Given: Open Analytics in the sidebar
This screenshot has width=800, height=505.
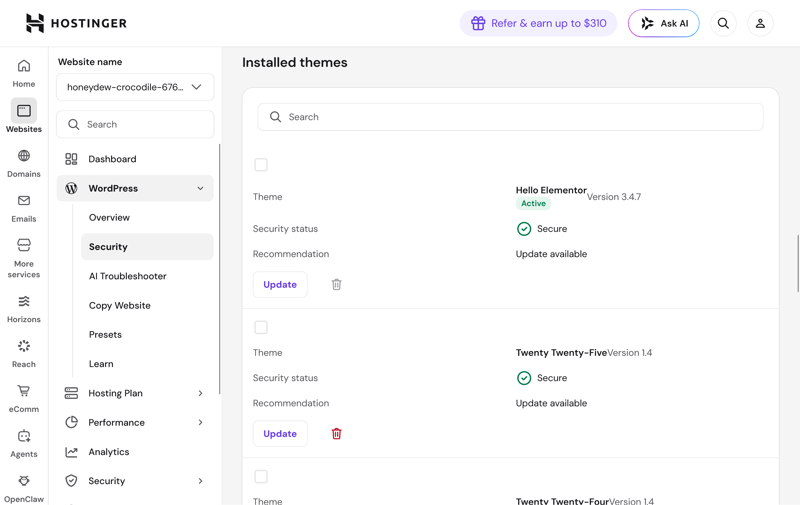Looking at the screenshot, I should (x=135, y=452).
